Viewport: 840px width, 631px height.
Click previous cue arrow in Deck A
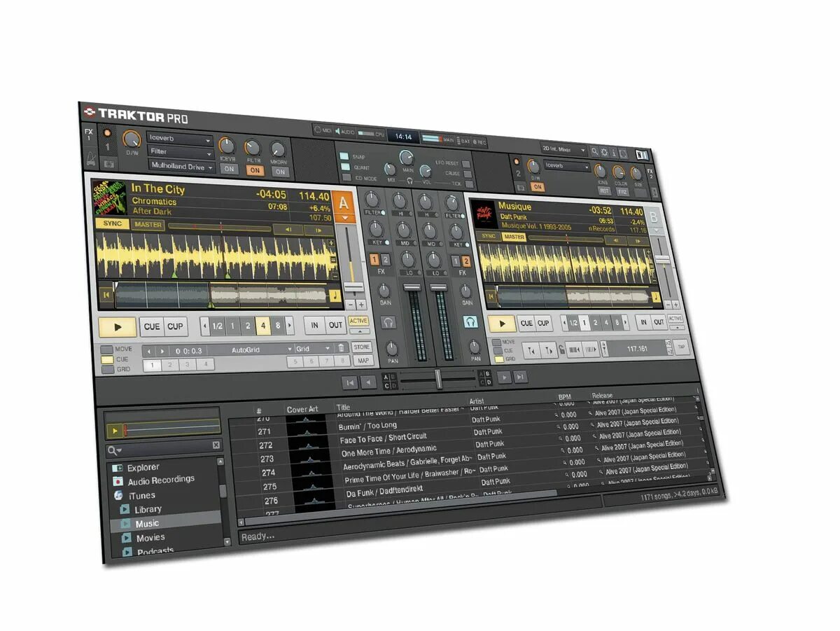coord(149,350)
